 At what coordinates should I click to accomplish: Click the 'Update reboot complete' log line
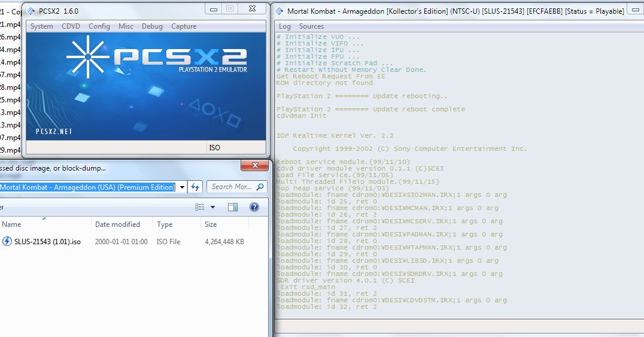point(370,110)
